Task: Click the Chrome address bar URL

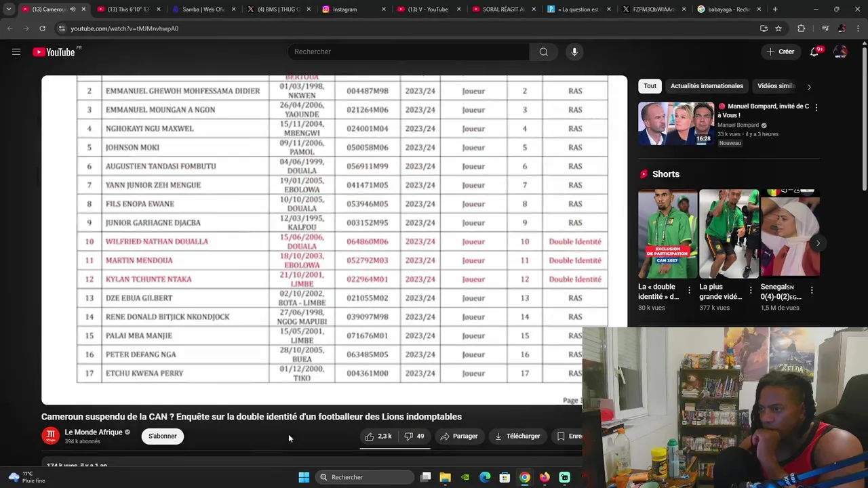Action: click(125, 28)
